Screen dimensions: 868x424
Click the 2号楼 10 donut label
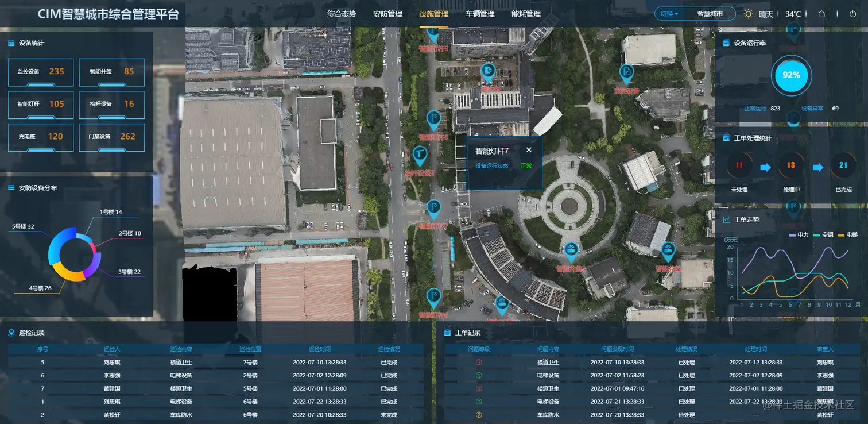pyautogui.click(x=130, y=233)
